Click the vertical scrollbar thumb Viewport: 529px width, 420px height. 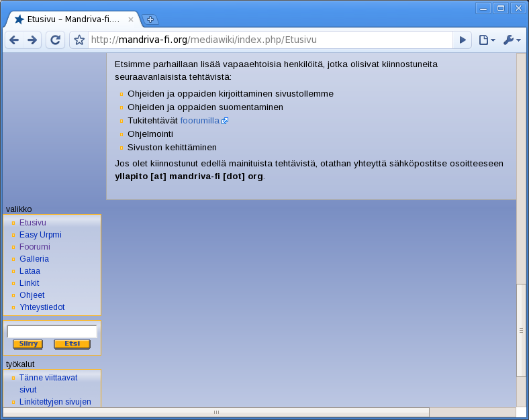(521, 330)
